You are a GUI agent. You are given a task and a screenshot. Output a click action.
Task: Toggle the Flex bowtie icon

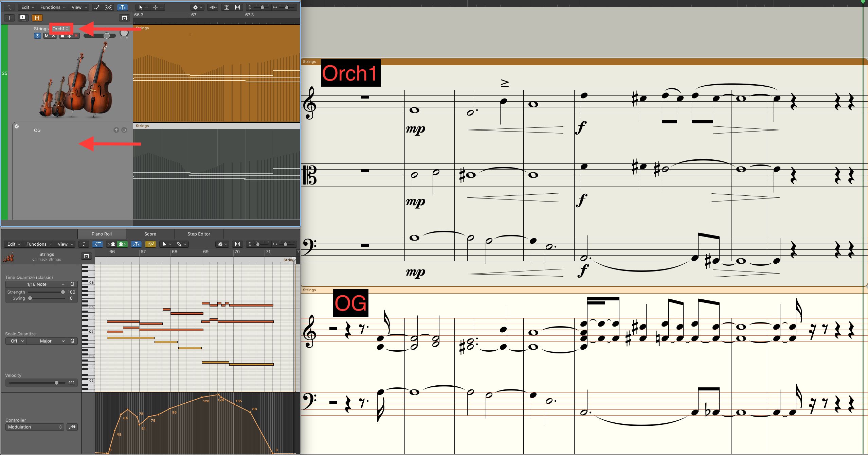pos(109,7)
